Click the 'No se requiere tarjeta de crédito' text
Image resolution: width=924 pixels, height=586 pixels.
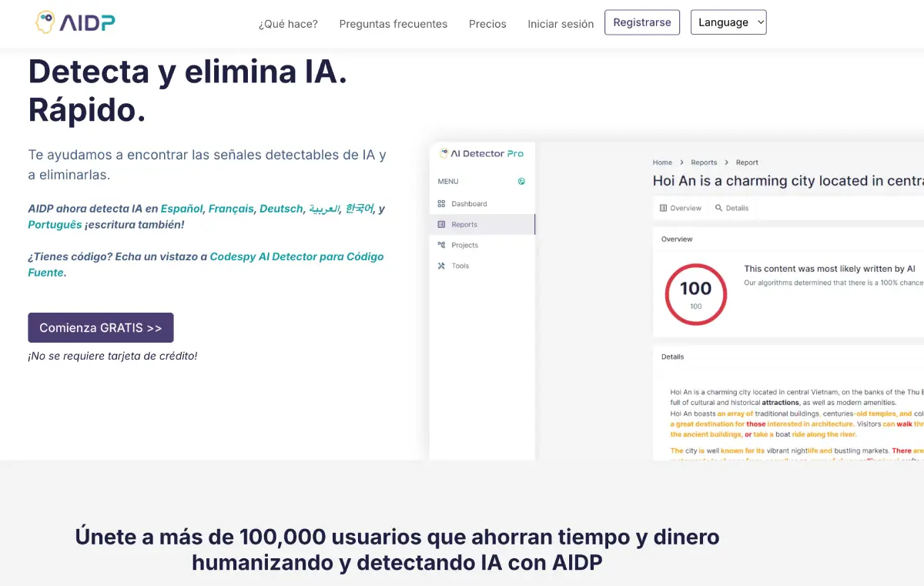[112, 356]
